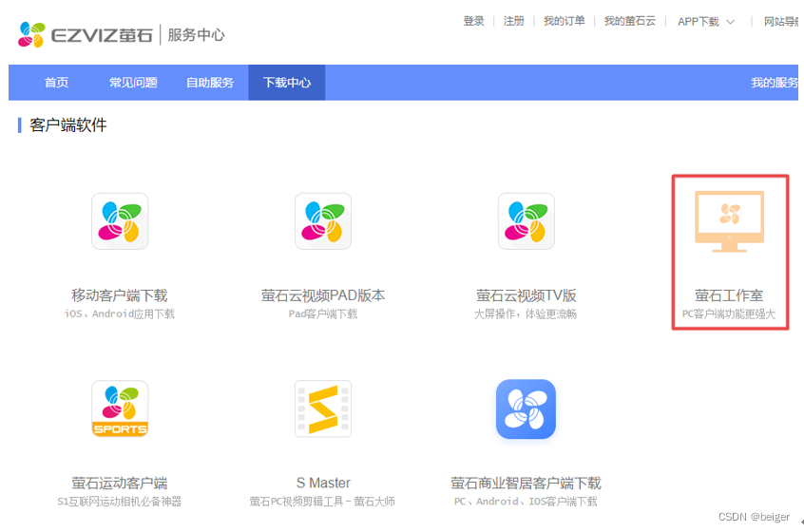Click the PC客户端功能更强大 subtitle

729,313
